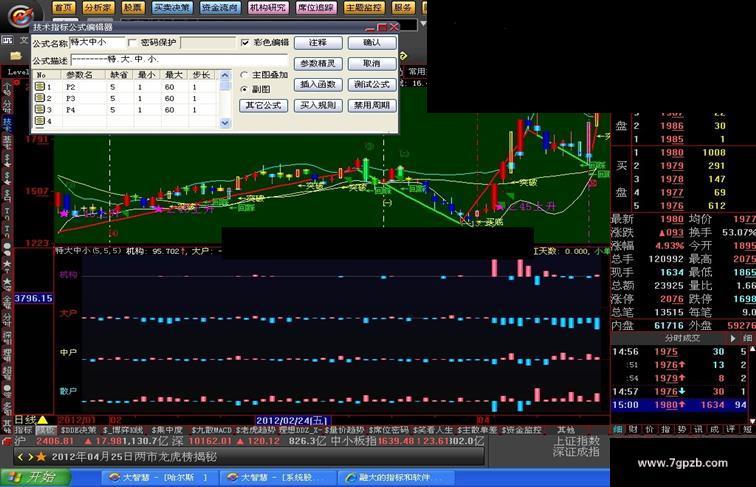The image size is (756, 487).
Task: Click the 取消 button in formula editor
Action: tap(372, 64)
